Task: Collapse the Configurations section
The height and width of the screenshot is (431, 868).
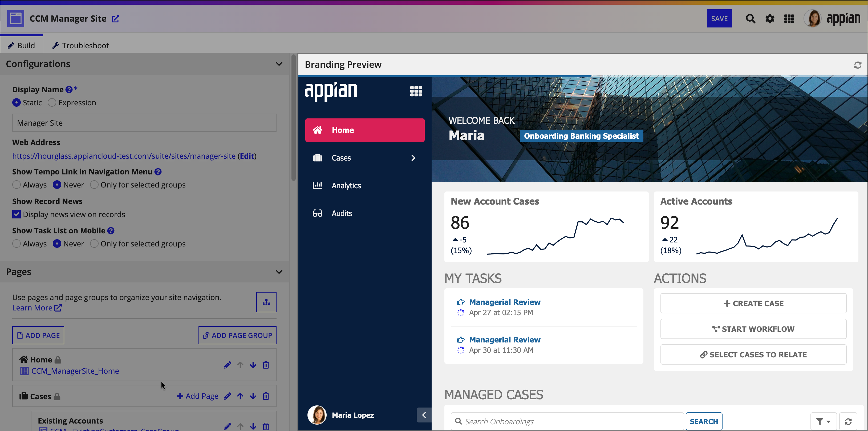Action: [x=279, y=64]
